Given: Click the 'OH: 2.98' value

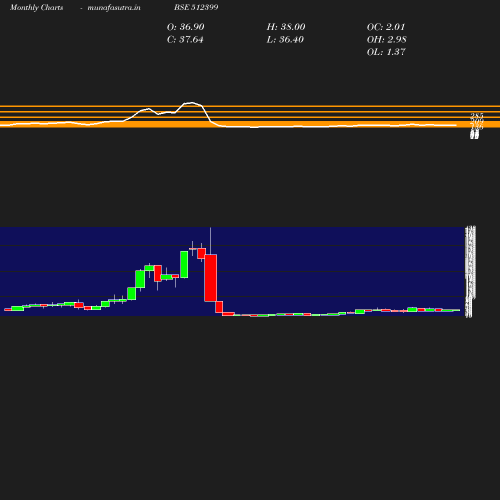Looking at the screenshot, I should click(387, 39).
